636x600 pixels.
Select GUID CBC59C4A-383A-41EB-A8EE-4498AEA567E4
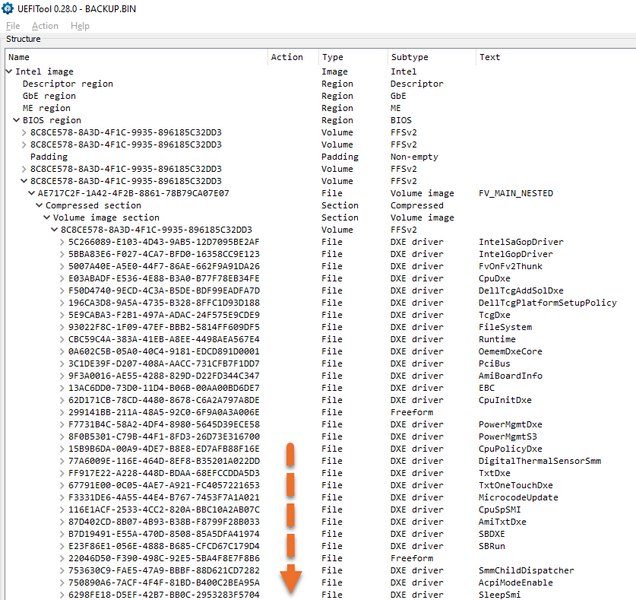[164, 339]
